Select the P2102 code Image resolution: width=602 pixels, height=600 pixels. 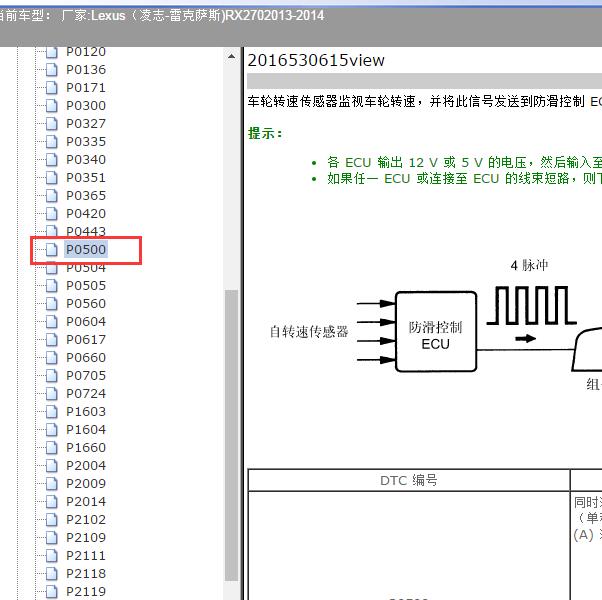point(86,519)
